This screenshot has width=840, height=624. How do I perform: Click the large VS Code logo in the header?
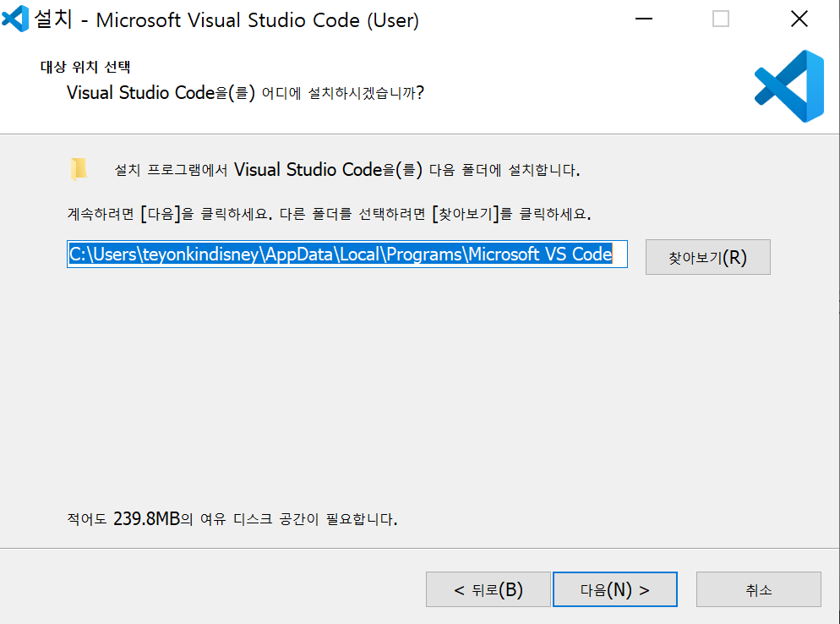[x=789, y=86]
